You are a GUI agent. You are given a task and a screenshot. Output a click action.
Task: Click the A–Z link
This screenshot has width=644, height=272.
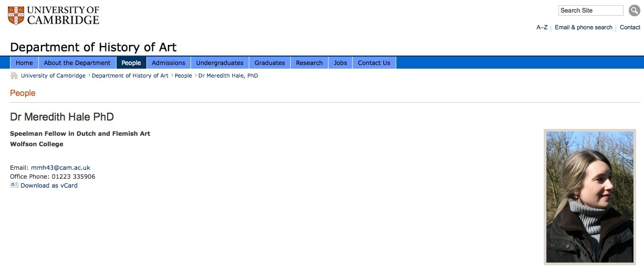click(542, 27)
